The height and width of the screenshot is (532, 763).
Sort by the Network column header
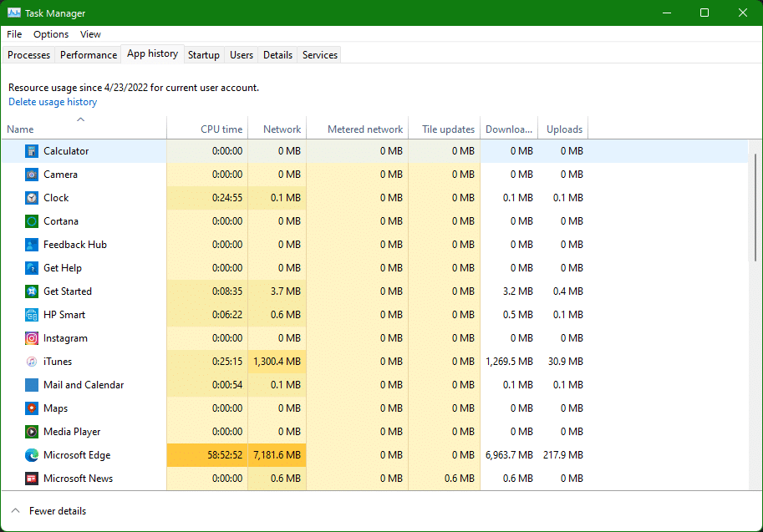[x=277, y=129]
